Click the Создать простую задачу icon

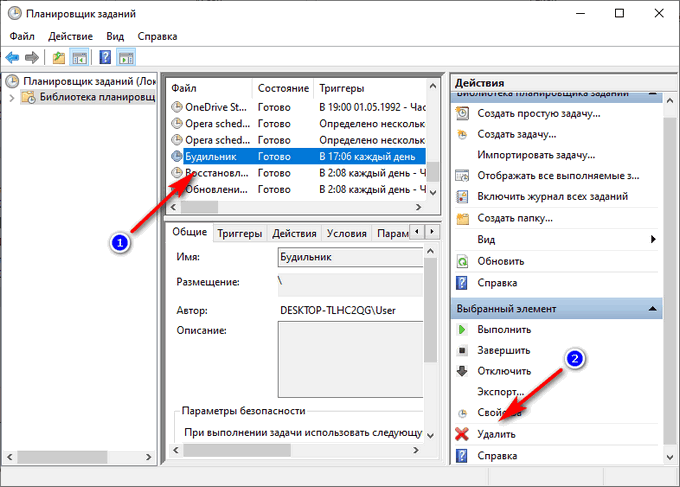(x=462, y=113)
